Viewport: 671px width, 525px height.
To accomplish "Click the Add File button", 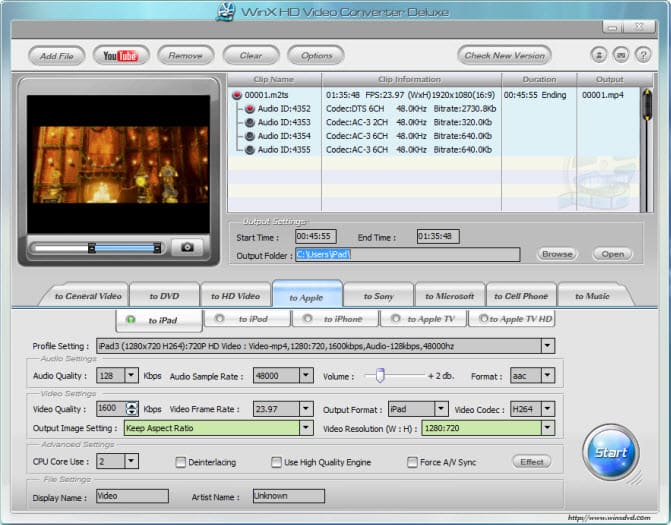I will [56, 56].
